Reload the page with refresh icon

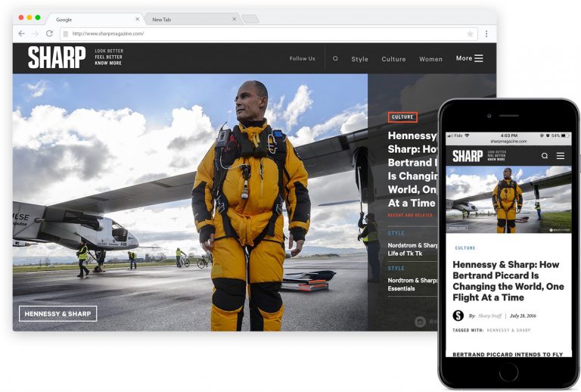point(49,34)
